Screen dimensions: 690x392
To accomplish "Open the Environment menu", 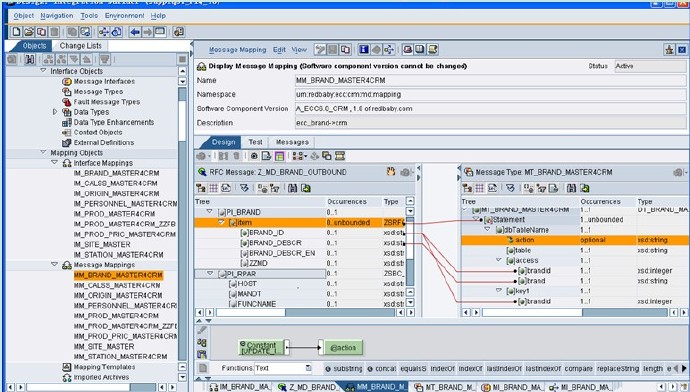I will point(125,15).
